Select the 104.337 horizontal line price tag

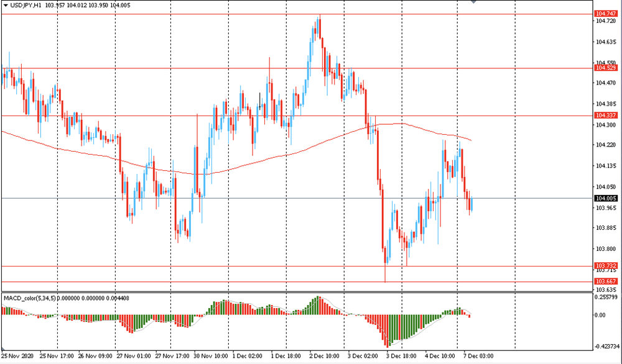[606, 116]
